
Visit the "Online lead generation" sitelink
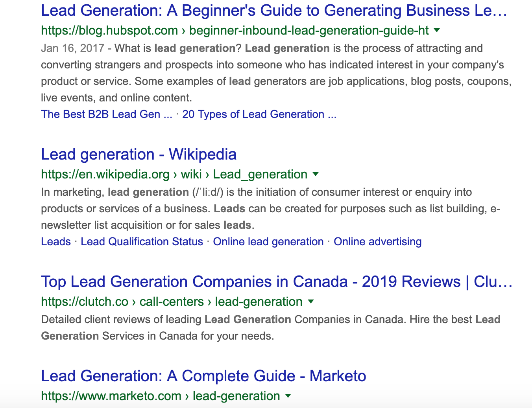click(x=268, y=242)
